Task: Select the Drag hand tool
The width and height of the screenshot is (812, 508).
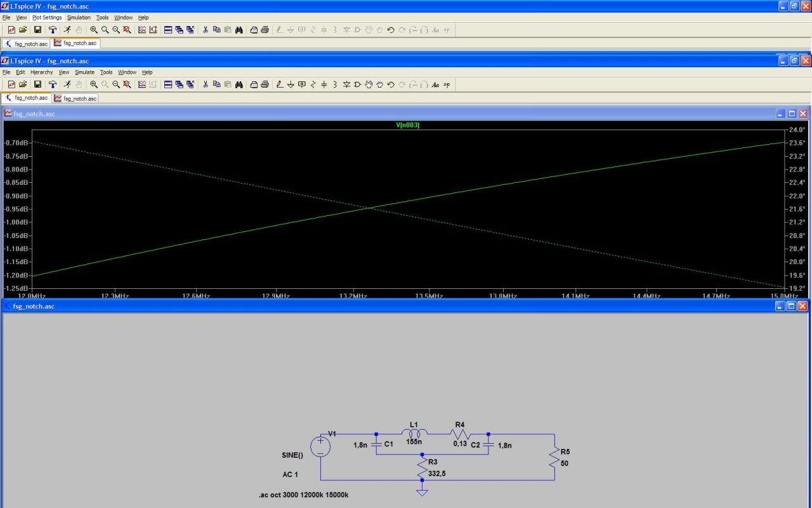Action: pyautogui.click(x=379, y=84)
